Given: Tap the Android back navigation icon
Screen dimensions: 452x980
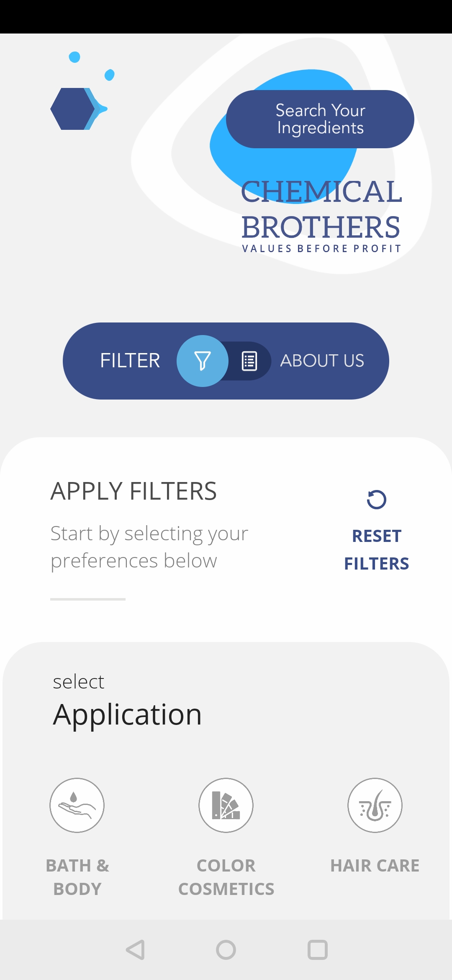Looking at the screenshot, I should [x=136, y=950].
